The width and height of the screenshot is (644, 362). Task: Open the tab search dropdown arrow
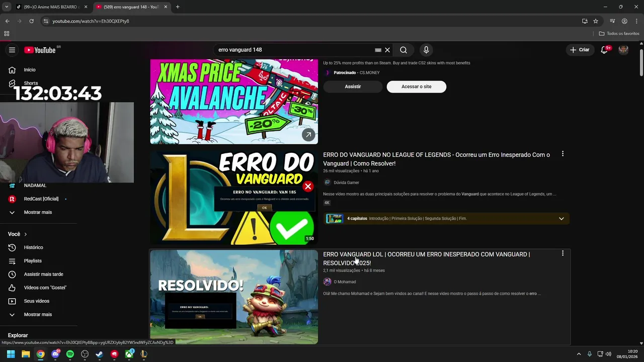click(x=7, y=7)
